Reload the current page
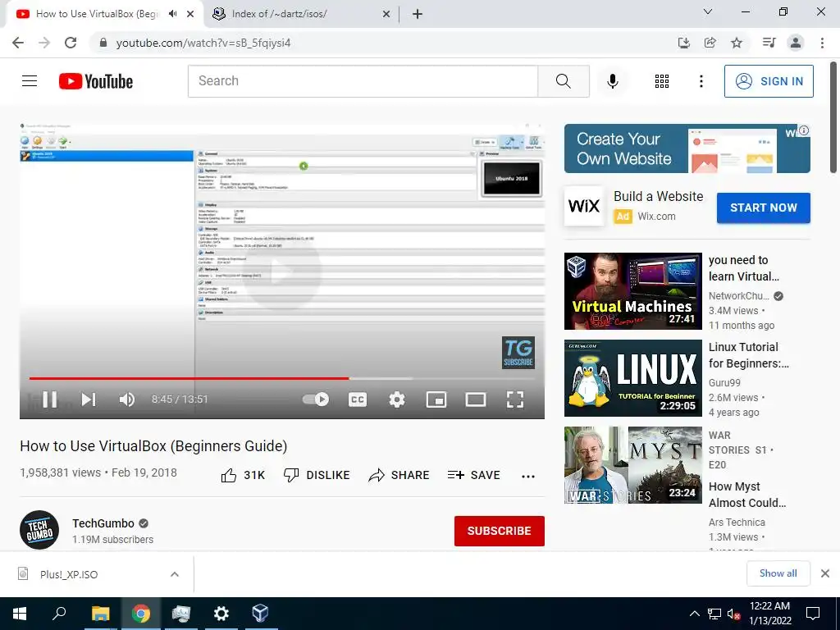Viewport: 840px width, 630px height. click(71, 43)
